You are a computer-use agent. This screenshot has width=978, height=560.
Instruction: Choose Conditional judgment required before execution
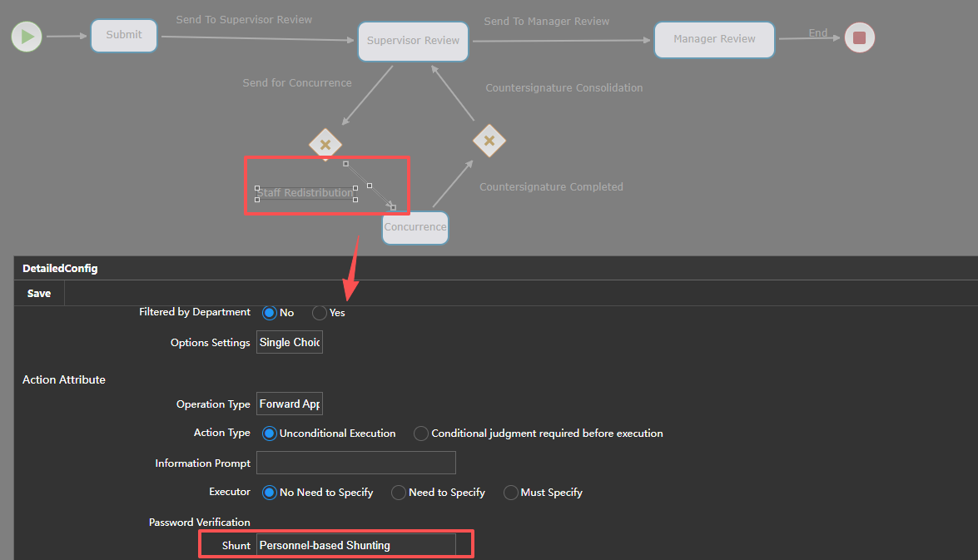421,434
